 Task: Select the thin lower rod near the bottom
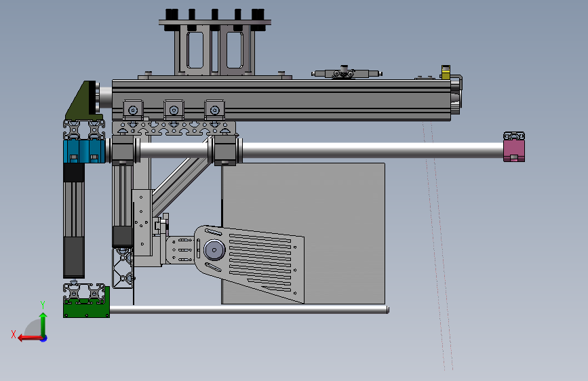coord(250,310)
